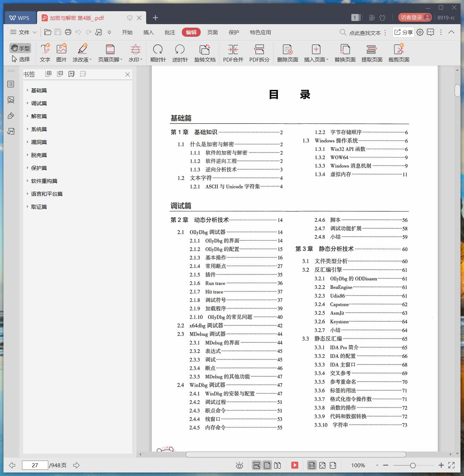This screenshot has height=476, width=464.
Task: Select the hand tool (手型)
Action: pyautogui.click(x=20, y=48)
